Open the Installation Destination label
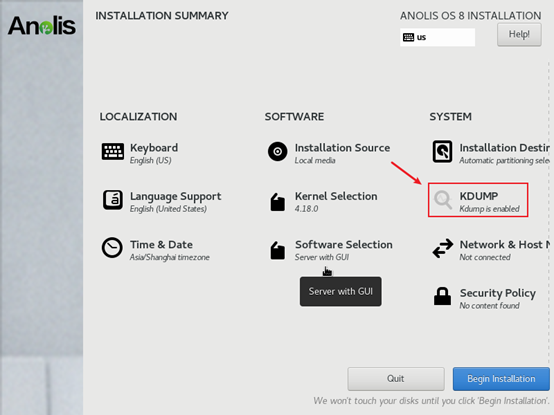The width and height of the screenshot is (554, 415). click(x=505, y=148)
